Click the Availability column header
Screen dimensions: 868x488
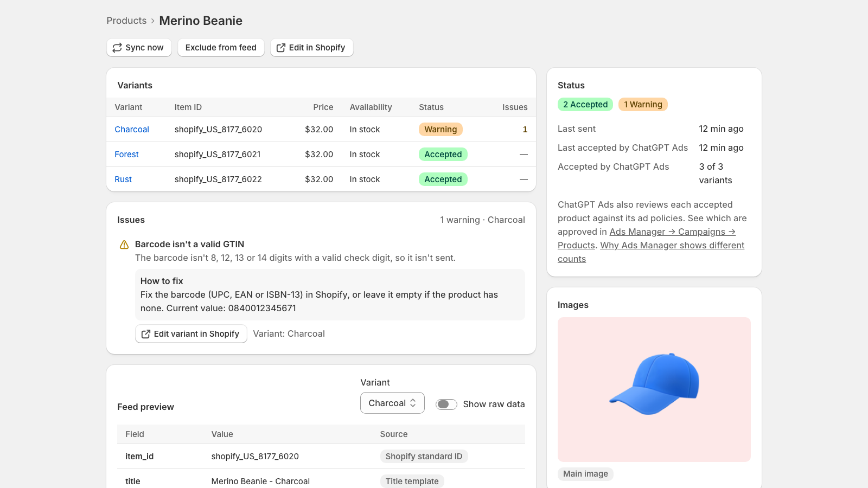click(371, 107)
